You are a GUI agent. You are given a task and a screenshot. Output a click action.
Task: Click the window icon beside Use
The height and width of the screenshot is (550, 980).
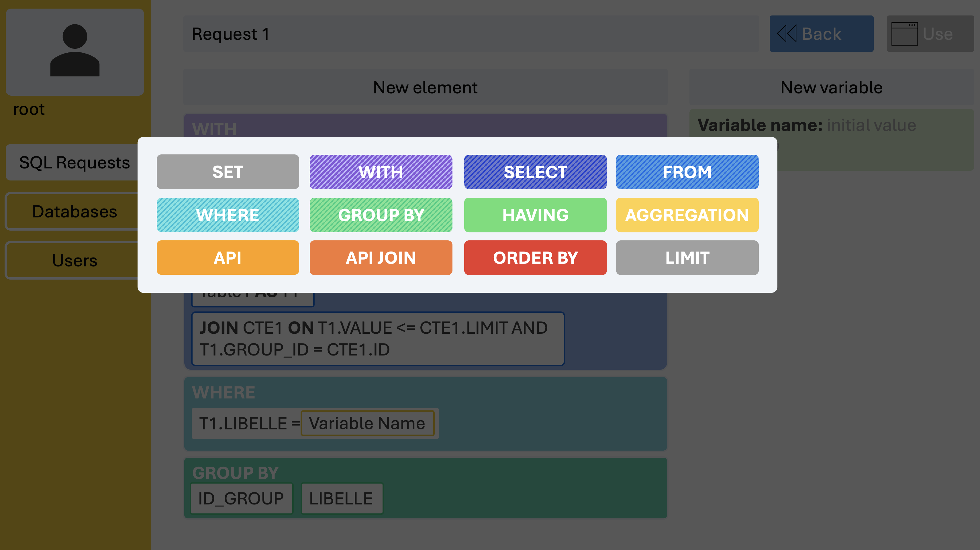(x=904, y=34)
